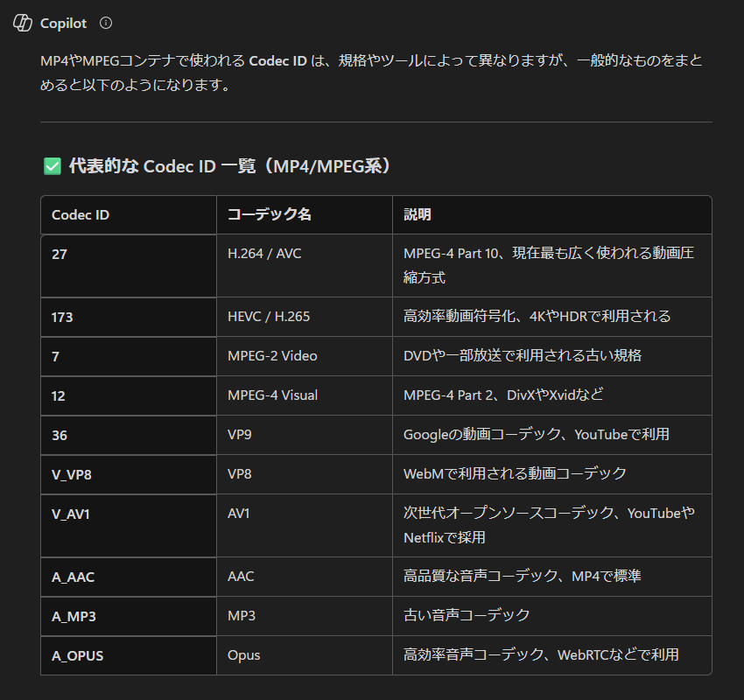Select the Codec ID cell 'A_MP3'
744x700 pixels.
click(x=129, y=616)
